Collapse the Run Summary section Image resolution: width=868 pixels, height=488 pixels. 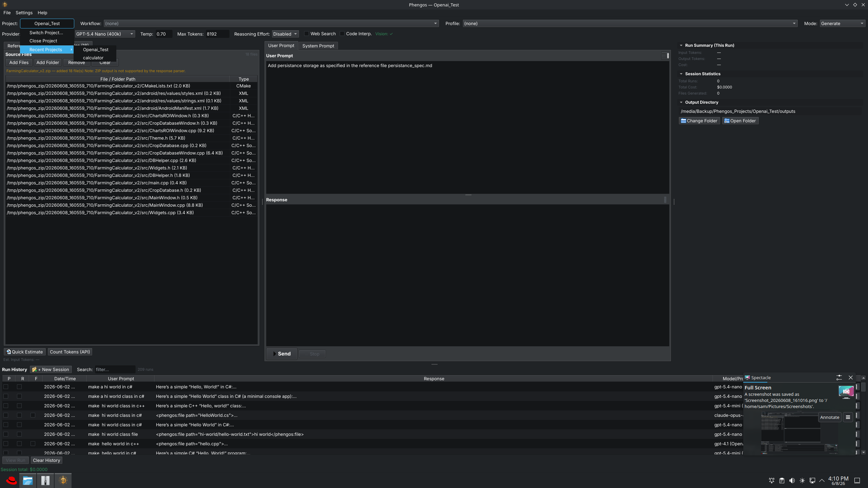click(x=681, y=45)
